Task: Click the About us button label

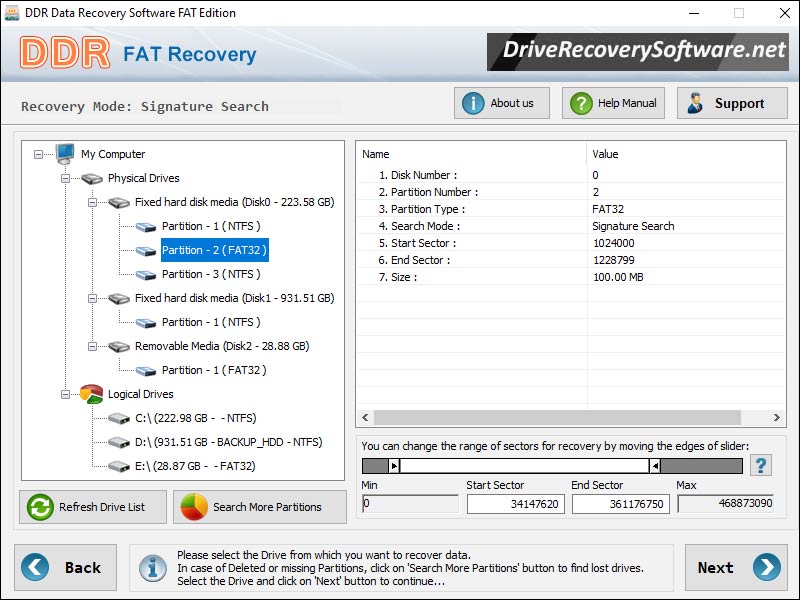Action: [512, 103]
